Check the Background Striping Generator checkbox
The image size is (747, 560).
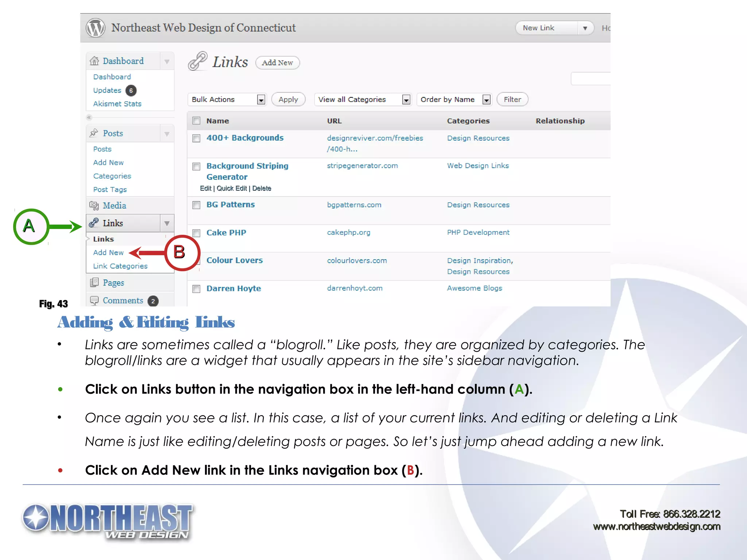197,167
